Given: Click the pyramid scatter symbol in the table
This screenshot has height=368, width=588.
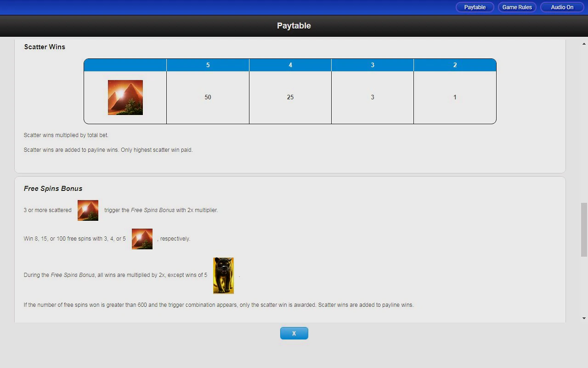Looking at the screenshot, I should [125, 98].
